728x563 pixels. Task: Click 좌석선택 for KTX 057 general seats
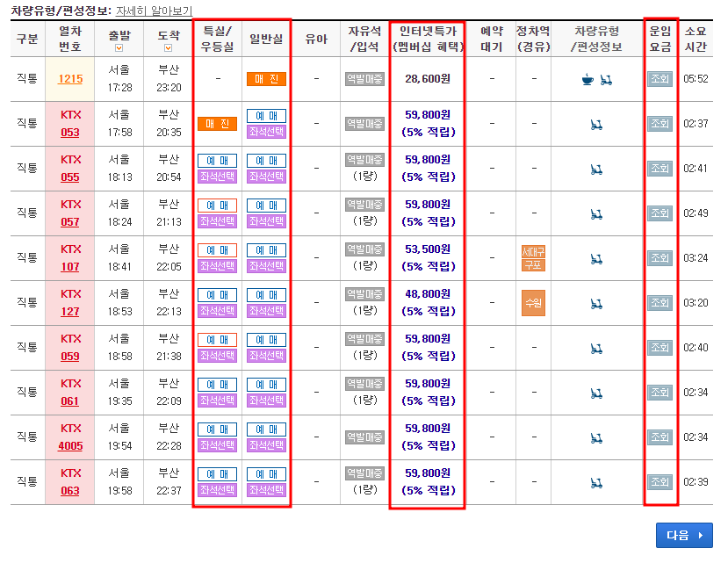coord(264,222)
